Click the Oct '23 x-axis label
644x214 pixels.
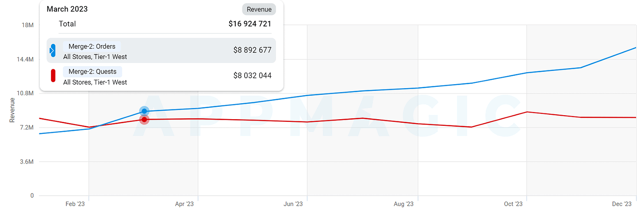(x=513, y=204)
